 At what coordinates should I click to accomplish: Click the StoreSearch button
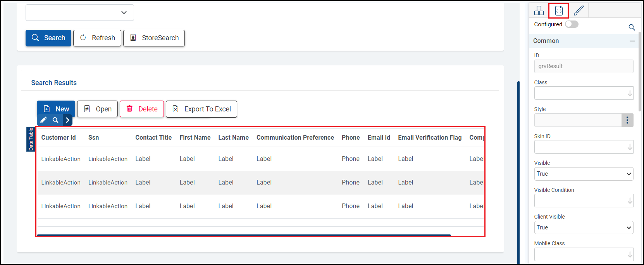tap(154, 38)
